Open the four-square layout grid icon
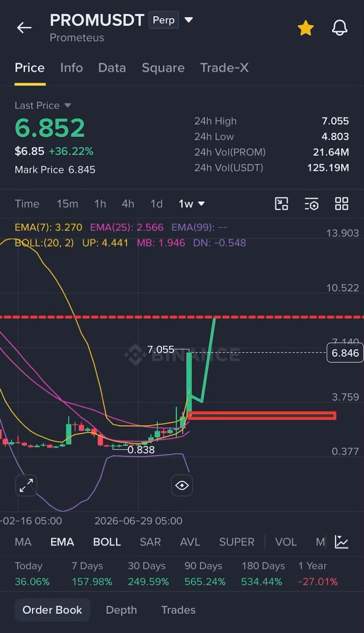Image resolution: width=364 pixels, height=633 pixels. [342, 204]
